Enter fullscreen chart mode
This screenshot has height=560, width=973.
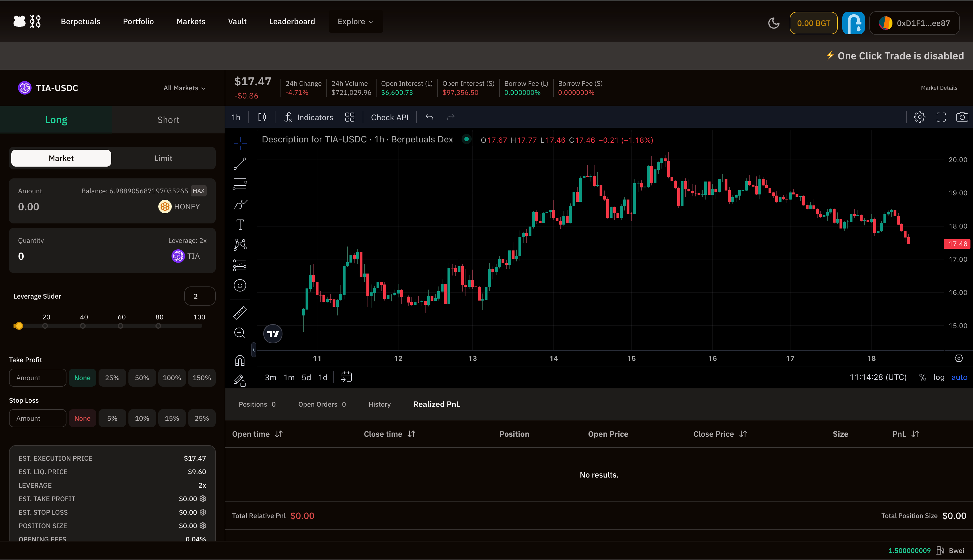(x=941, y=117)
